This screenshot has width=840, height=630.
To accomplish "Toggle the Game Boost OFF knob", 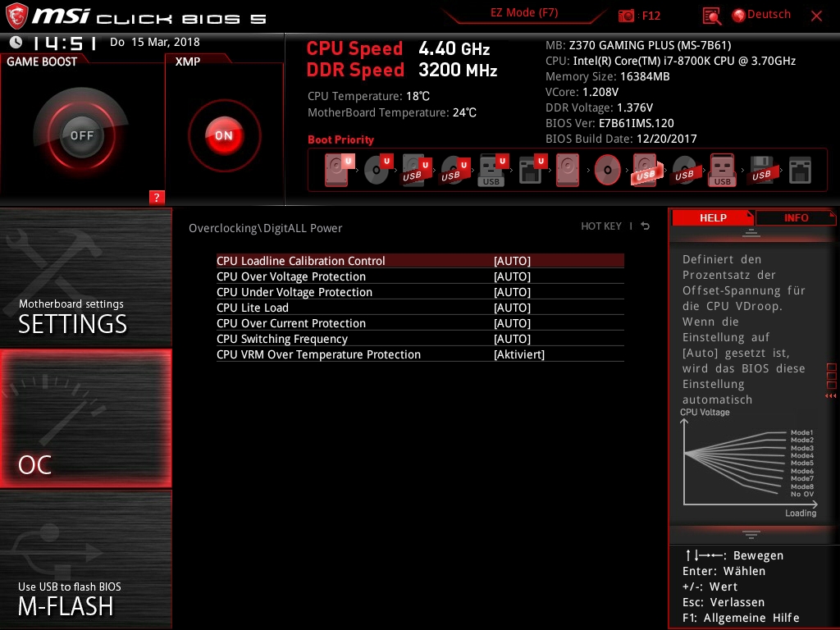I will click(81, 135).
